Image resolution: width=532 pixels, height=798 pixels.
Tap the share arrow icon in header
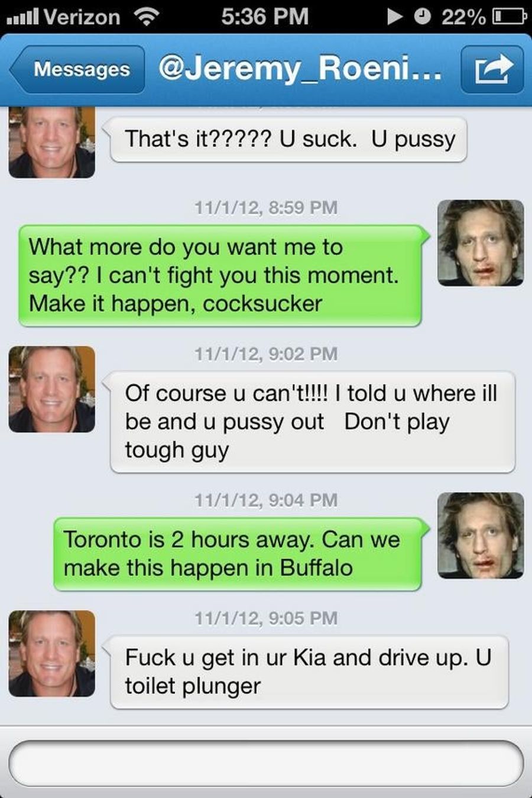click(x=492, y=70)
